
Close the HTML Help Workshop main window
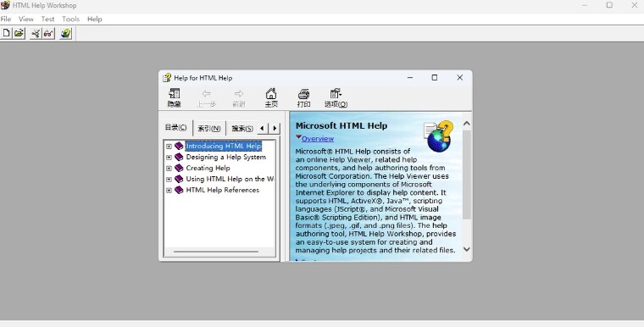634,5
